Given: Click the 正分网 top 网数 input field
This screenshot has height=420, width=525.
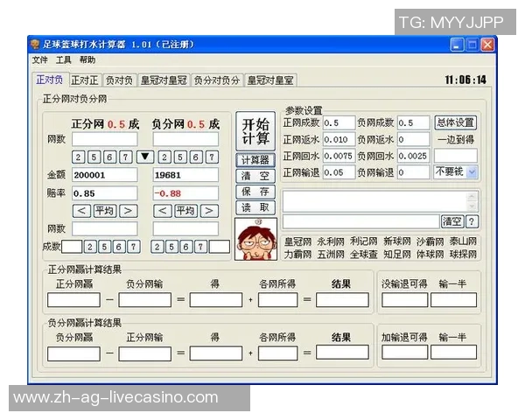Looking at the screenshot, I should 105,138.
